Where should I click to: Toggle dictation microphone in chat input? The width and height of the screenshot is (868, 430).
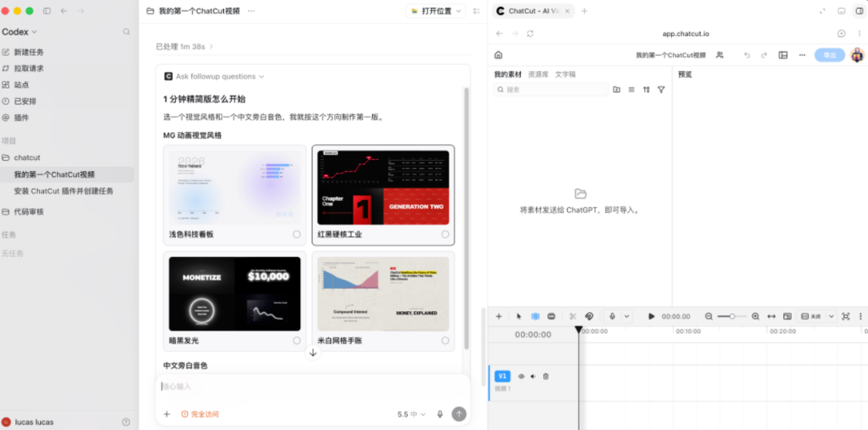[440, 414]
